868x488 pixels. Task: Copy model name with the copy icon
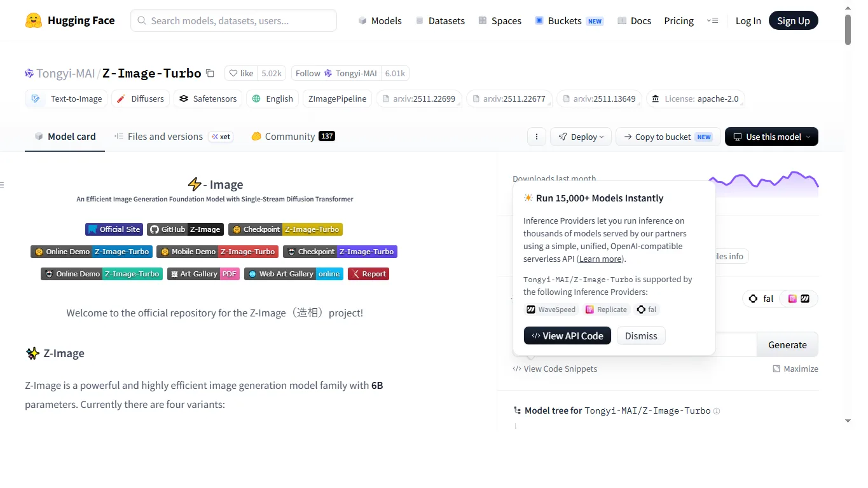tap(210, 73)
